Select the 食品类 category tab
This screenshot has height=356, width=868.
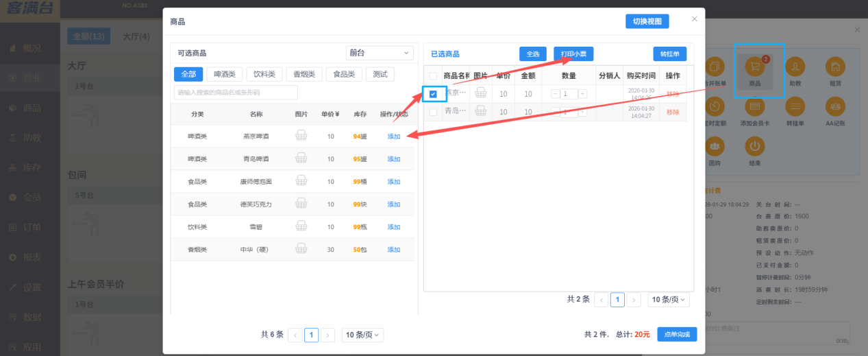click(344, 74)
